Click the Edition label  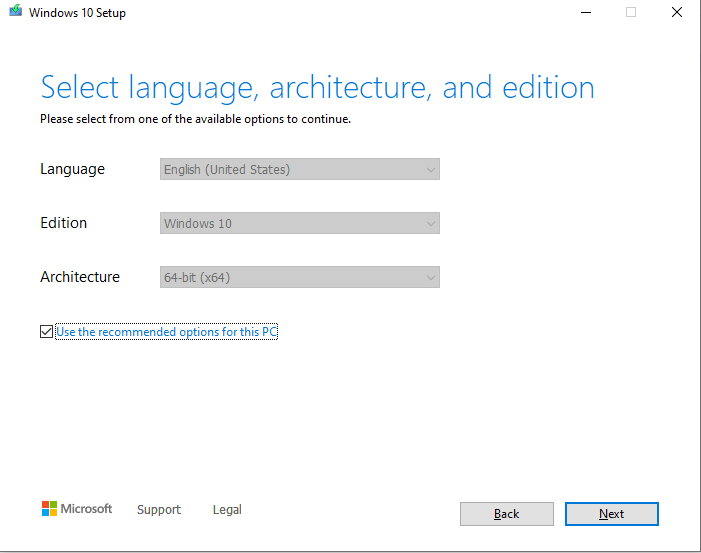[63, 223]
